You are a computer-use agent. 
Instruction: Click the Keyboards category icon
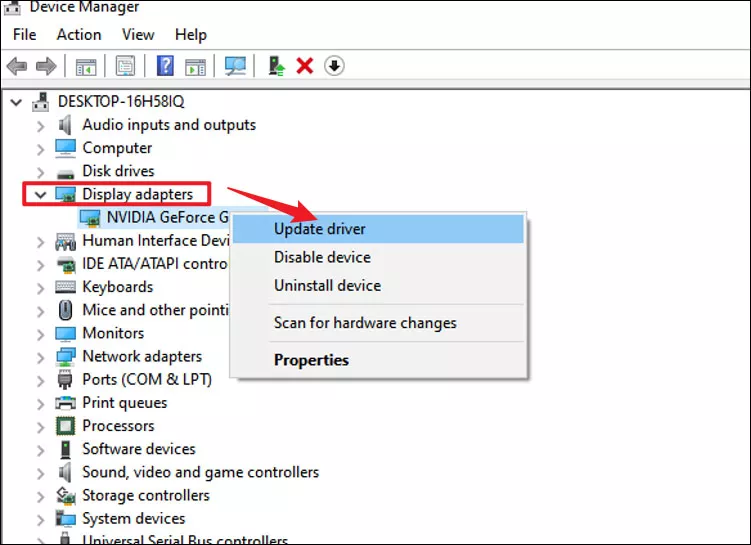65,287
